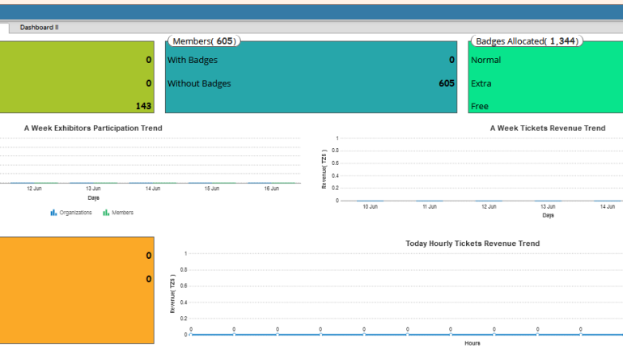This screenshot has width=623, height=364.
Task: Click the 12 Jun point in tickets revenue chart
Action: pos(489,200)
